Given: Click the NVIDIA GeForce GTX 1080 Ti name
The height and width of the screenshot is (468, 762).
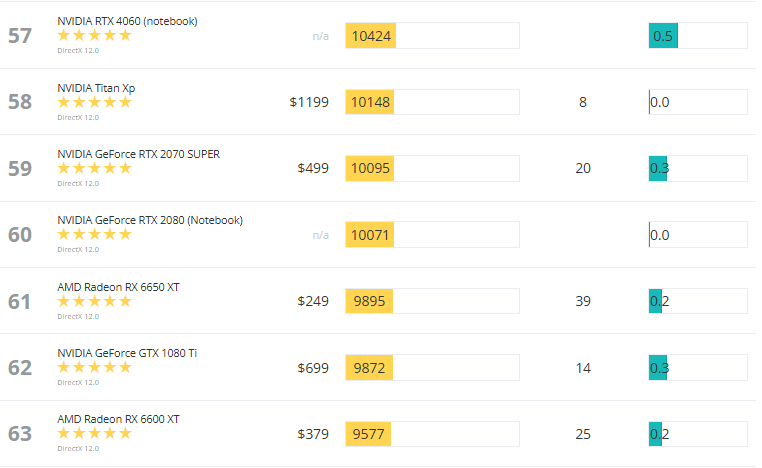Looking at the screenshot, I should coord(127,353).
